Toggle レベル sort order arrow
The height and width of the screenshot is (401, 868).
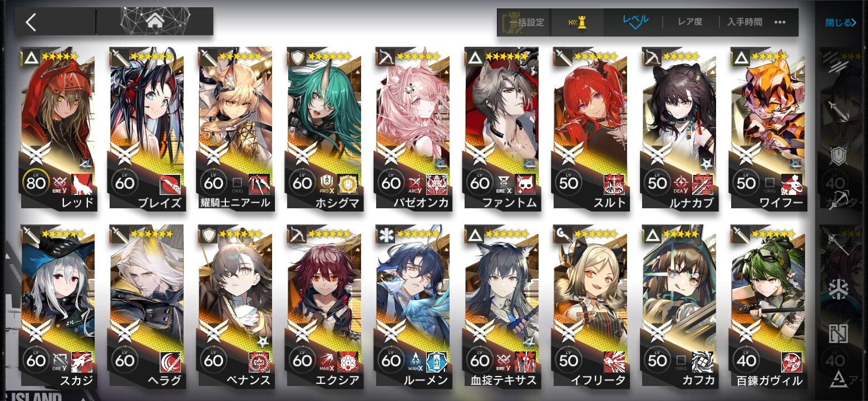tap(635, 22)
